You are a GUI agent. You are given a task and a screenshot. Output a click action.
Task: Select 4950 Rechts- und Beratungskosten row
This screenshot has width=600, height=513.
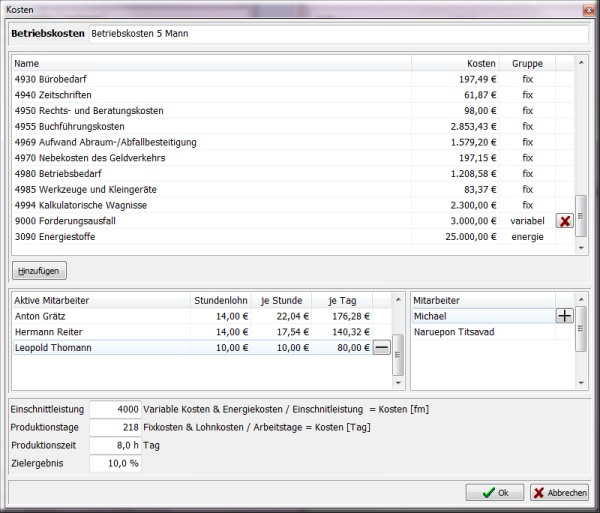point(293,111)
